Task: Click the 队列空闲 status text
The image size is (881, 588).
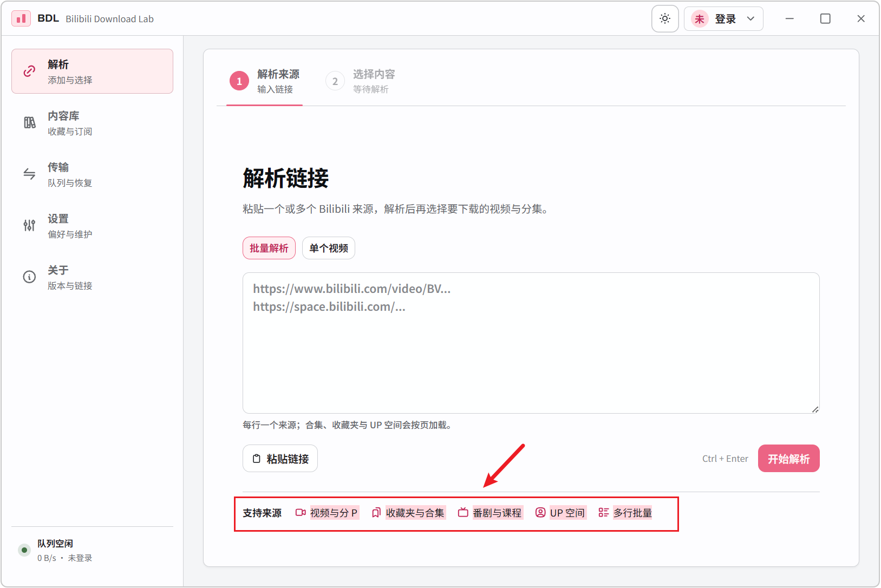Action: 55,544
